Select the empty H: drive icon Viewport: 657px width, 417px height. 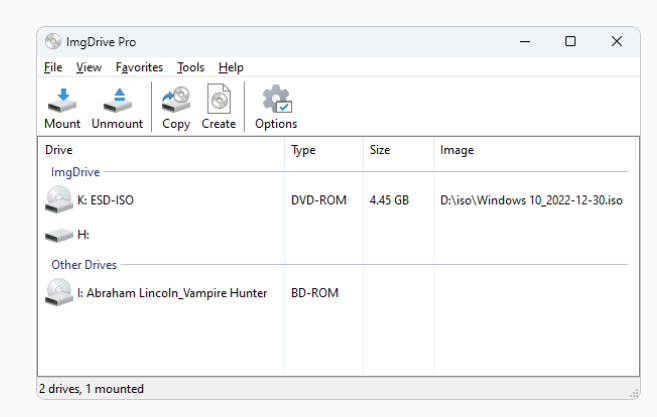click(x=59, y=235)
